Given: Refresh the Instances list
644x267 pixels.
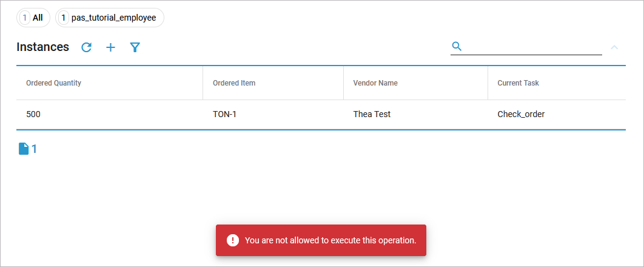Looking at the screenshot, I should click(x=87, y=47).
